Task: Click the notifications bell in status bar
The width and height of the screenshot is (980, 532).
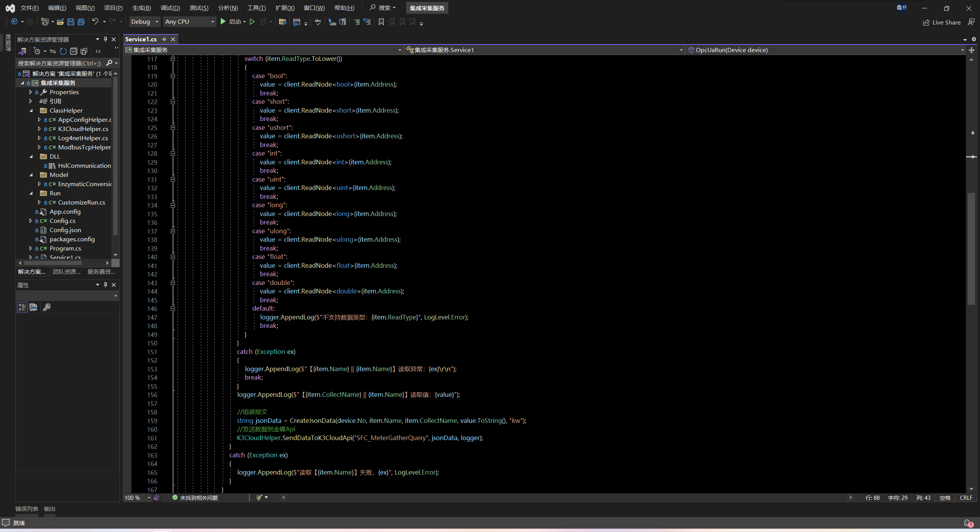Action: click(x=967, y=523)
